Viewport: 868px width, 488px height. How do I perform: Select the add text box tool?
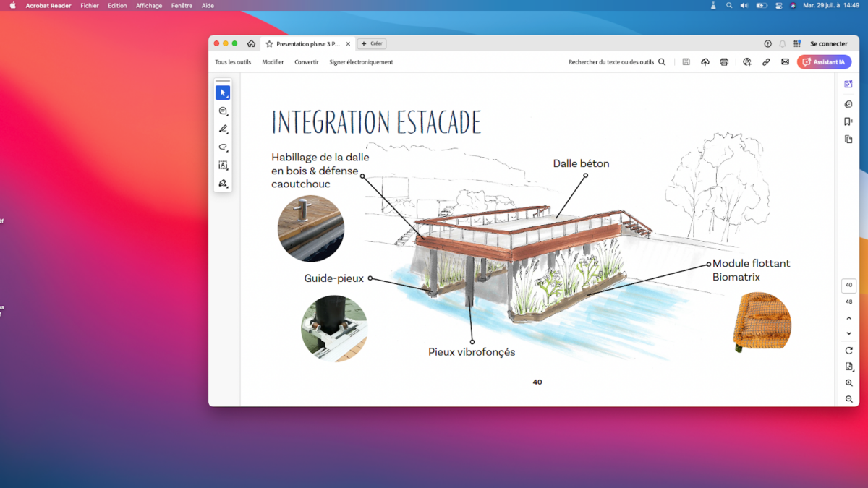[223, 166]
